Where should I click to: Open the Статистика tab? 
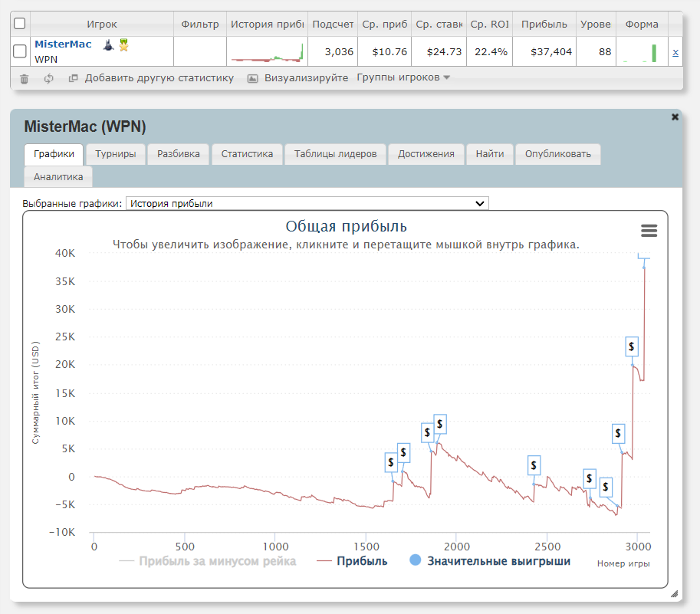click(247, 154)
